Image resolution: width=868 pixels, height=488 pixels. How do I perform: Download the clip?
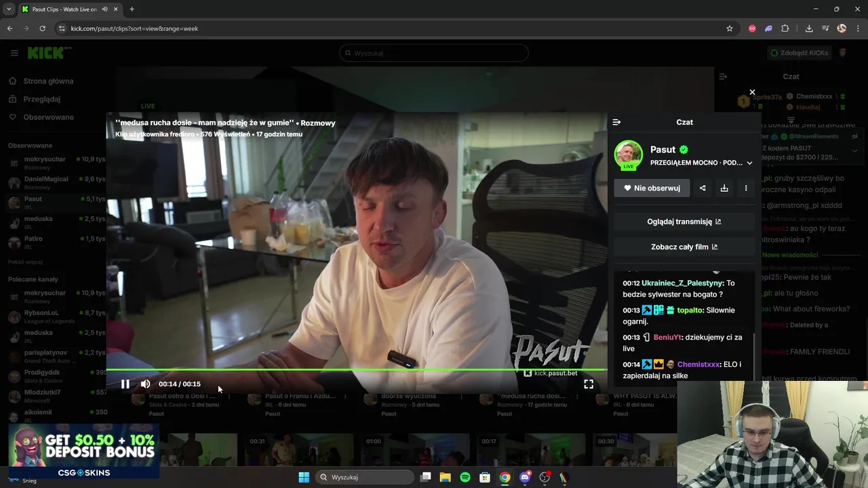(x=724, y=188)
